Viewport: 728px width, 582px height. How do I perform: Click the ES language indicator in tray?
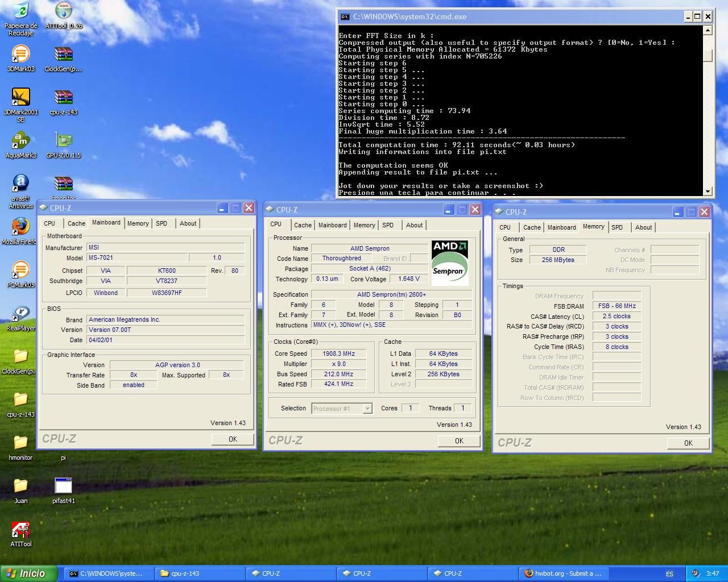click(x=669, y=574)
